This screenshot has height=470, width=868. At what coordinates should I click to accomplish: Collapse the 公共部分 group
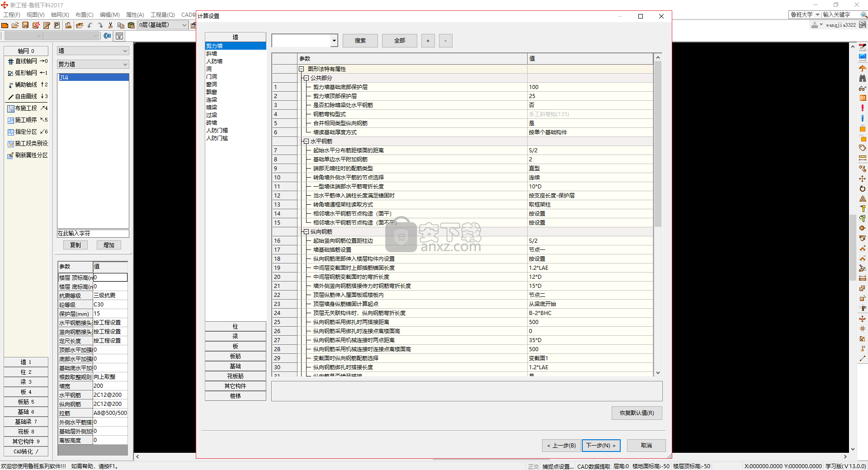tap(306, 78)
